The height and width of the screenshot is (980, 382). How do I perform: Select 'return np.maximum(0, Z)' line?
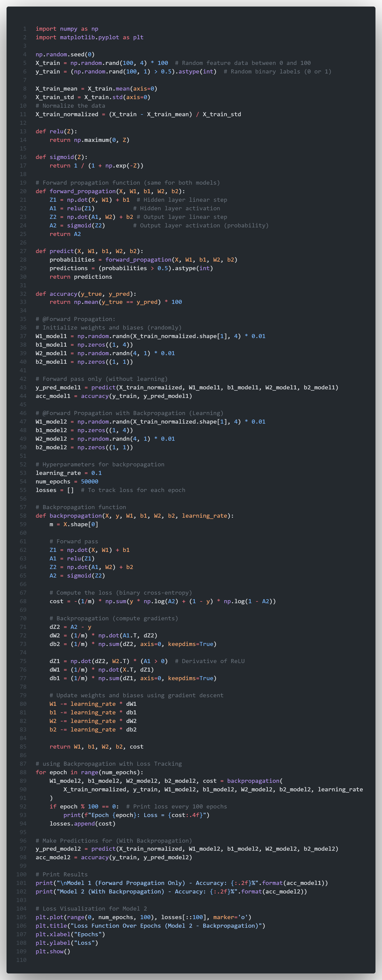click(89, 140)
